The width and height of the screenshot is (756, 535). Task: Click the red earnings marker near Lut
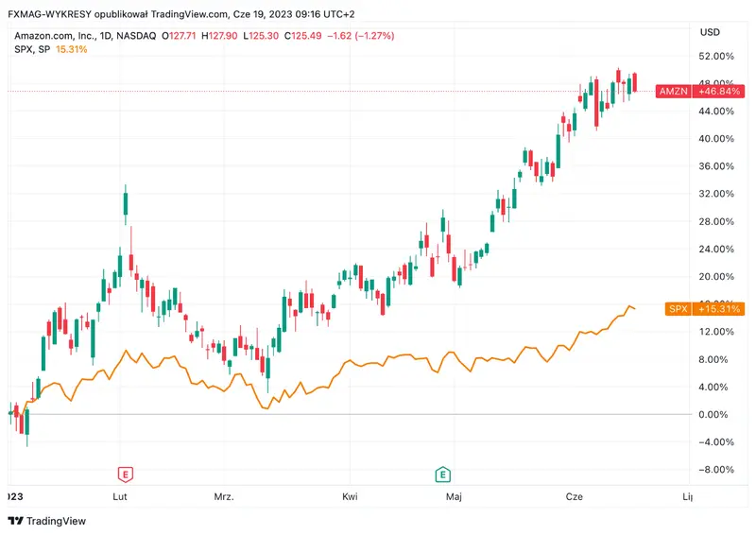124,473
